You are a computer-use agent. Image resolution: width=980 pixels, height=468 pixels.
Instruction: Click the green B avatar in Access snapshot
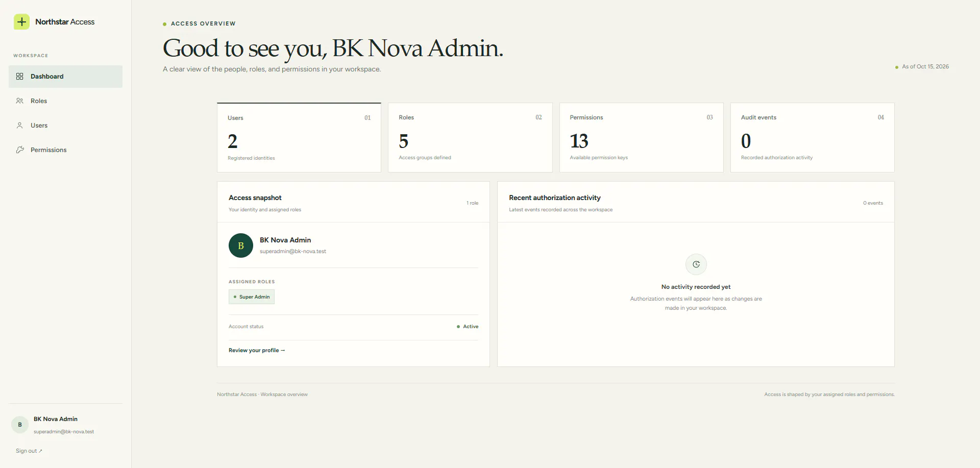click(241, 245)
